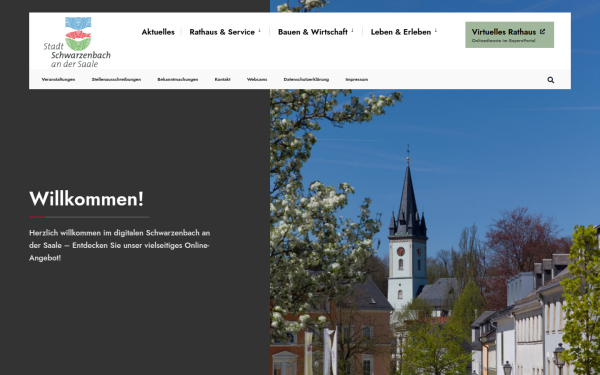
Task: Open the Webcams link
Action: tap(257, 80)
